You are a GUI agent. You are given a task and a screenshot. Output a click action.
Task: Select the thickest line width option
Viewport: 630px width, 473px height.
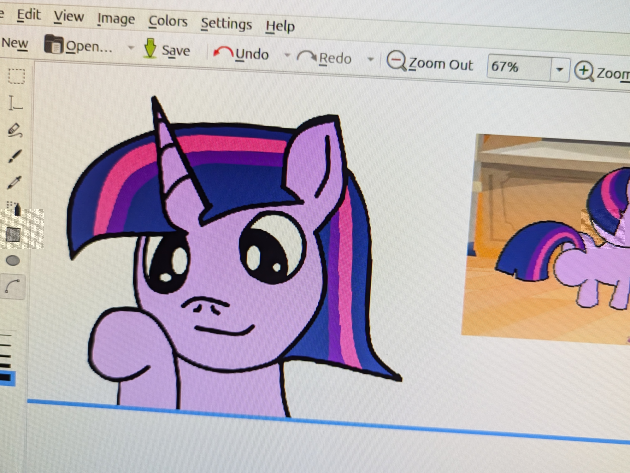pos(6,378)
